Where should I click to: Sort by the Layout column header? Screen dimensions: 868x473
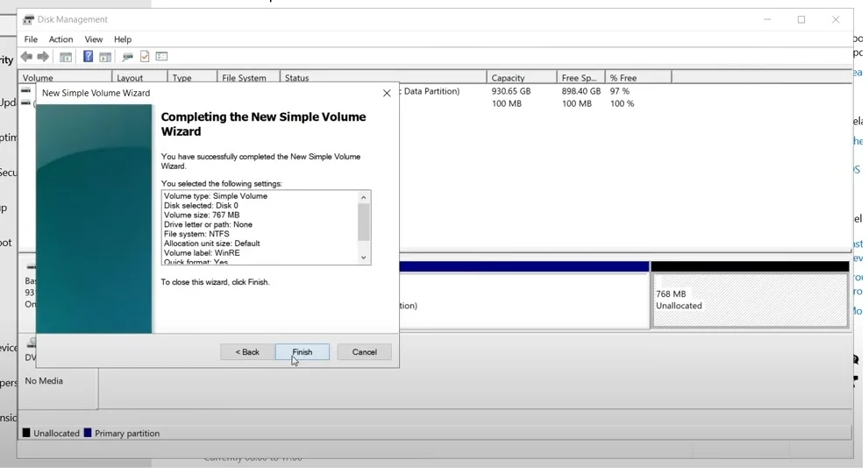[x=139, y=78]
